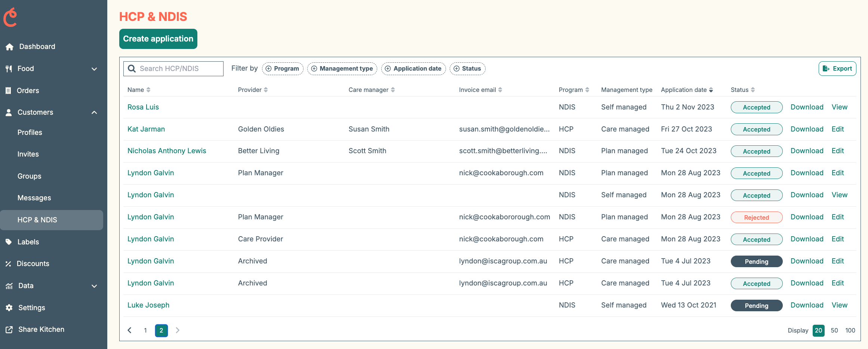Click the search magnifier icon

coord(132,69)
